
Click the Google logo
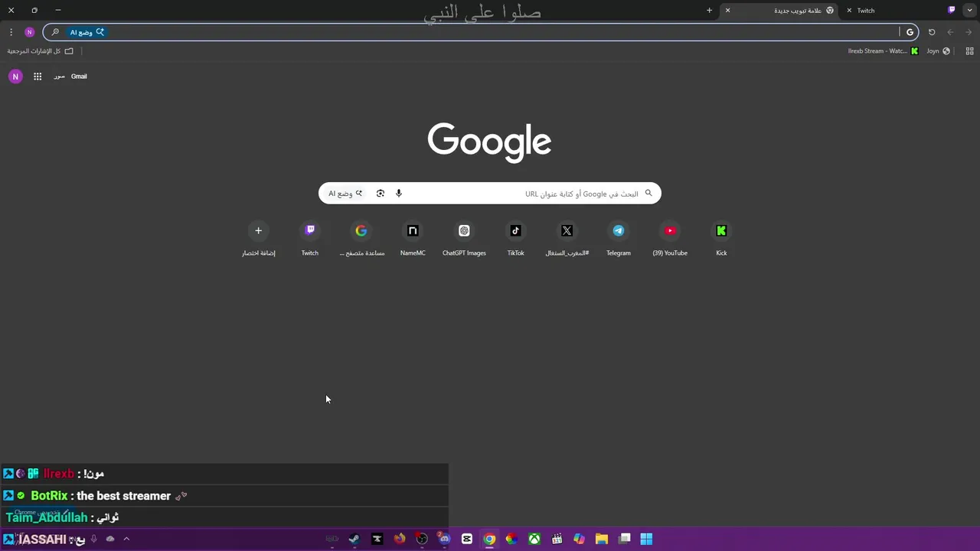[489, 142]
